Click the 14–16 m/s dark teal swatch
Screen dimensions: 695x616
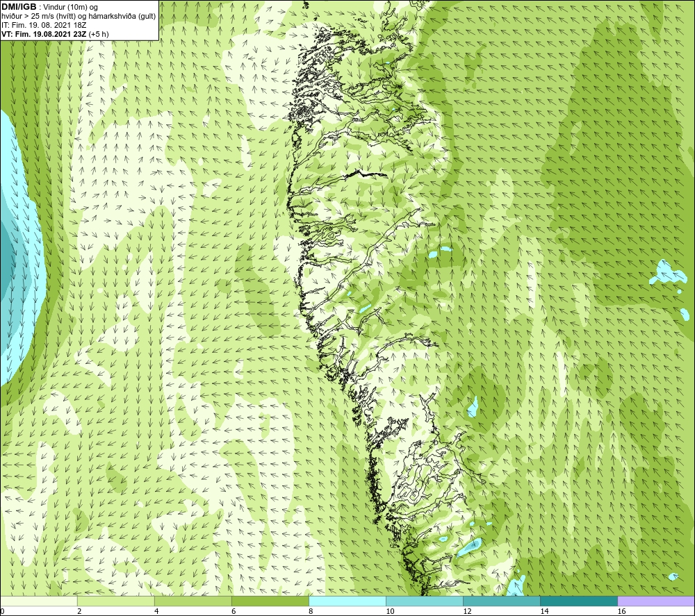click(x=579, y=601)
